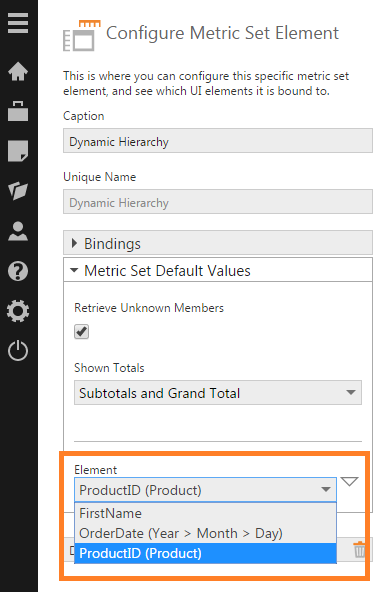Click the Caption input field
Screen dimensions: 373x592
[218, 141]
